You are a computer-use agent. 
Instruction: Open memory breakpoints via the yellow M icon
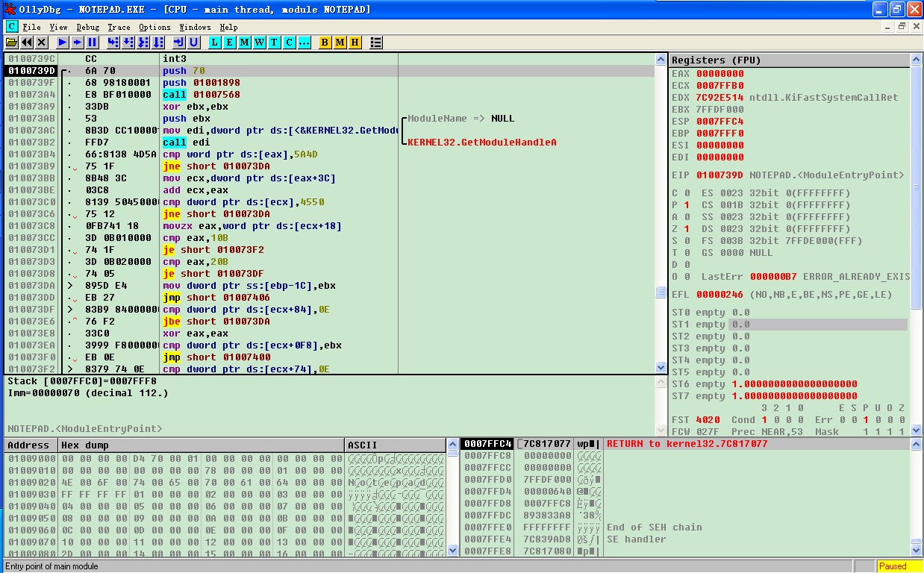coord(340,43)
